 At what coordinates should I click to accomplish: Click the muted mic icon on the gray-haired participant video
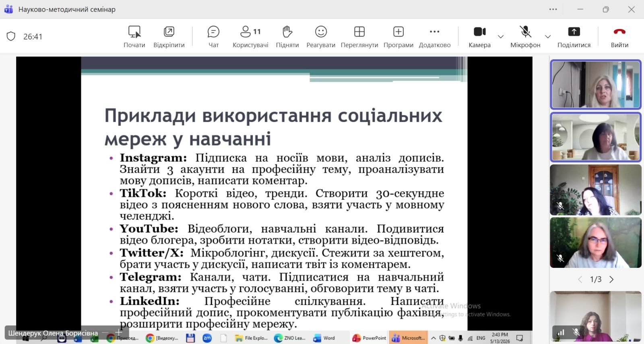(x=560, y=258)
